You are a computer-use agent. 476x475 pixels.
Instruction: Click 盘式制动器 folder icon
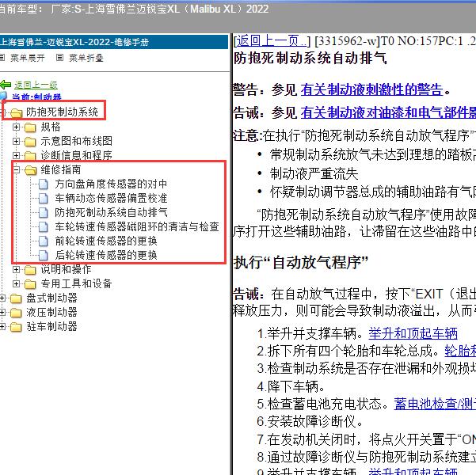(x=16, y=298)
